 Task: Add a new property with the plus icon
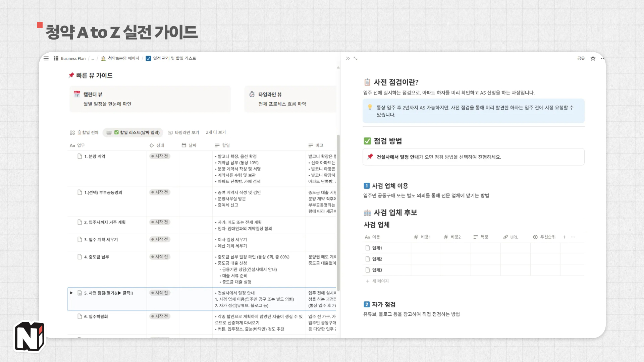[x=565, y=237]
